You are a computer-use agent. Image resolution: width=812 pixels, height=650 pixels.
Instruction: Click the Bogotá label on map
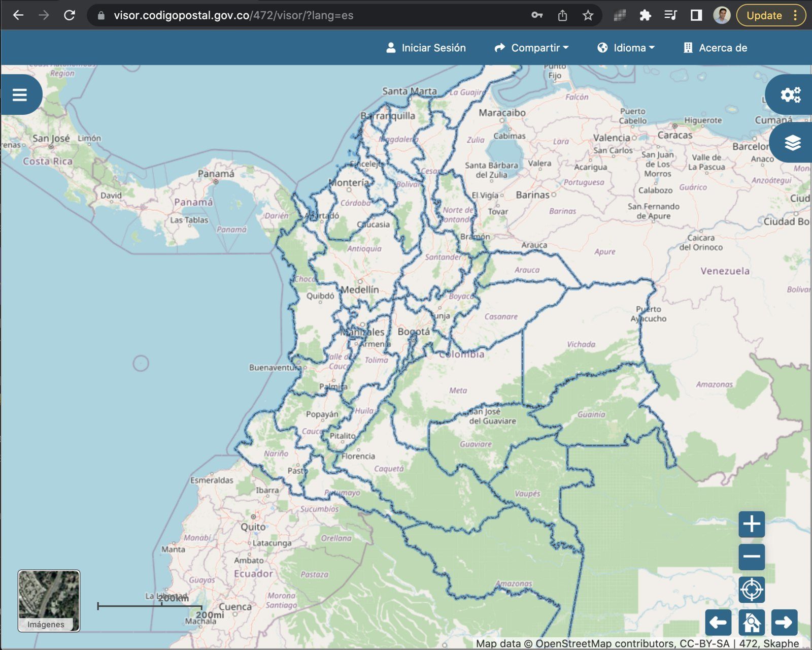(x=414, y=332)
